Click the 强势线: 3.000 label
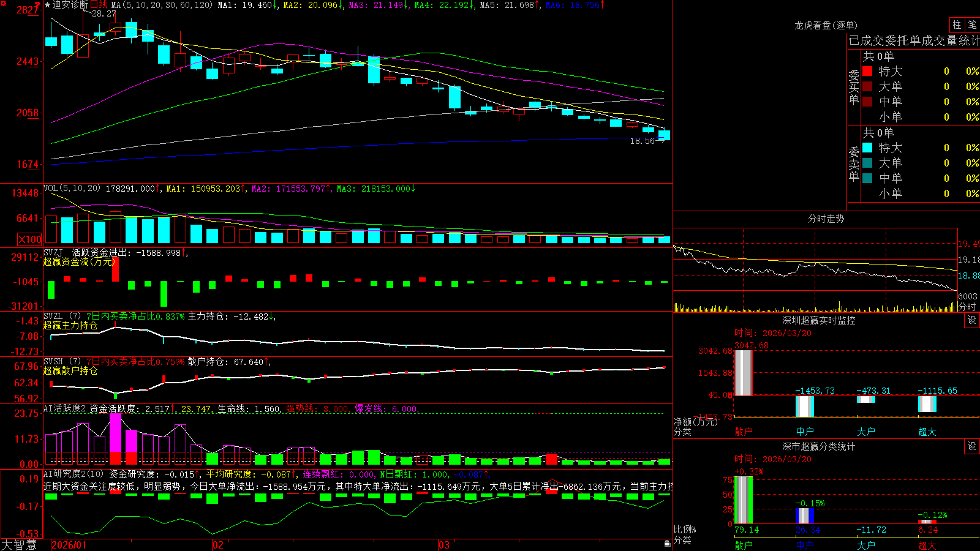Screen dimensions: 980x551 tap(318, 409)
